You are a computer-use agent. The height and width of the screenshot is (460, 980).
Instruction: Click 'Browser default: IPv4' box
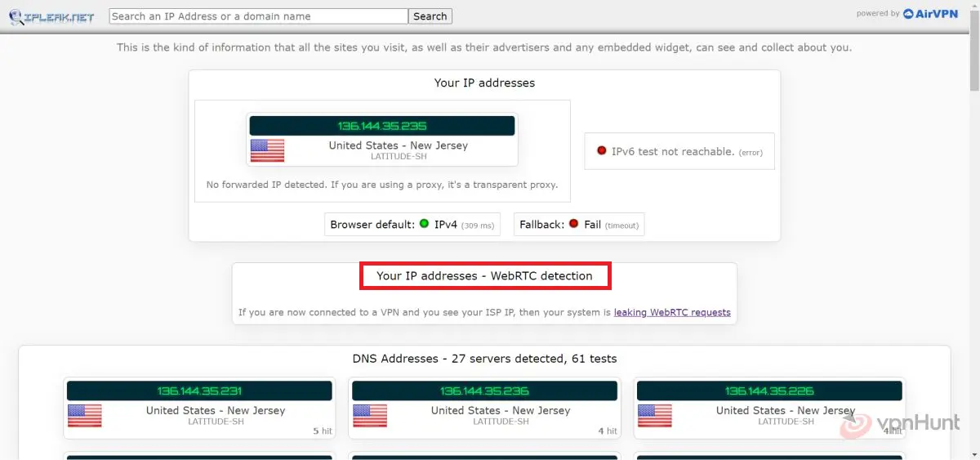click(x=412, y=224)
